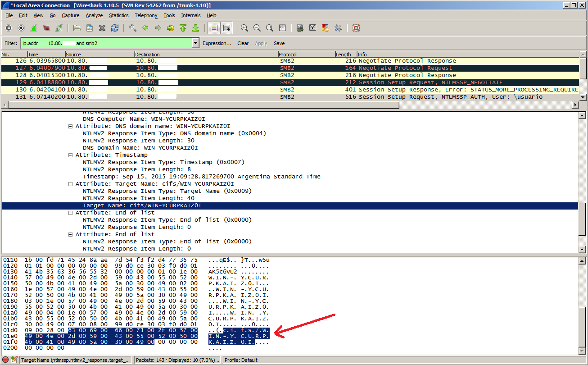Image resolution: width=588 pixels, height=365 pixels.
Task: Click the Expression... button
Action: click(x=217, y=43)
